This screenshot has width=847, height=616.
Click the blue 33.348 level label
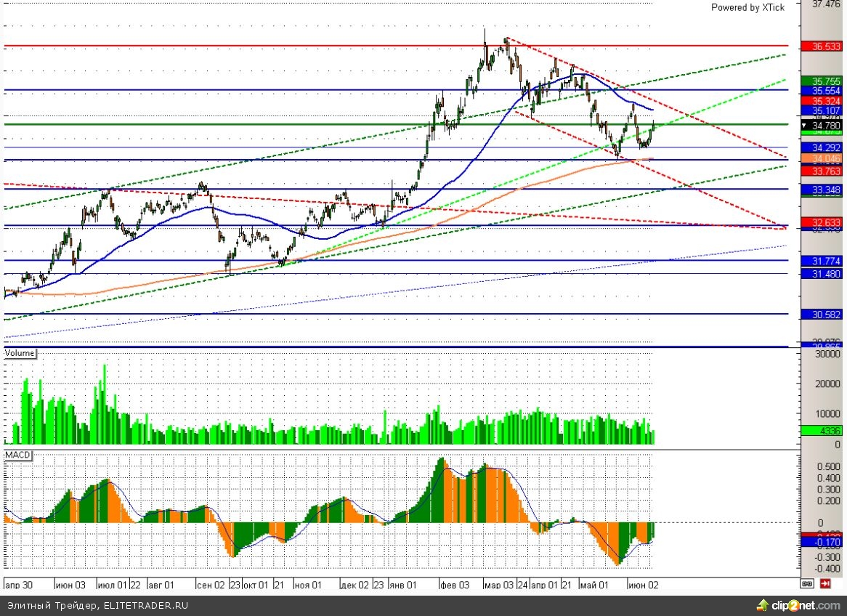tap(821, 189)
